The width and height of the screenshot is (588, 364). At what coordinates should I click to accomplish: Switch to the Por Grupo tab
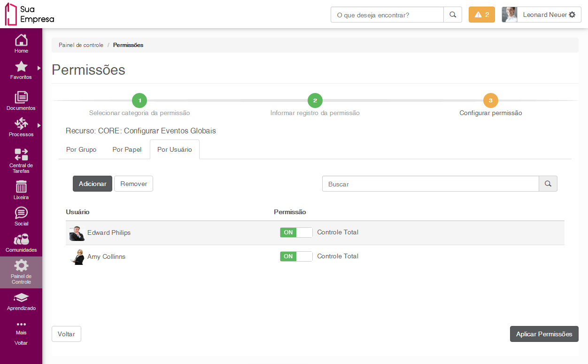coord(81,150)
